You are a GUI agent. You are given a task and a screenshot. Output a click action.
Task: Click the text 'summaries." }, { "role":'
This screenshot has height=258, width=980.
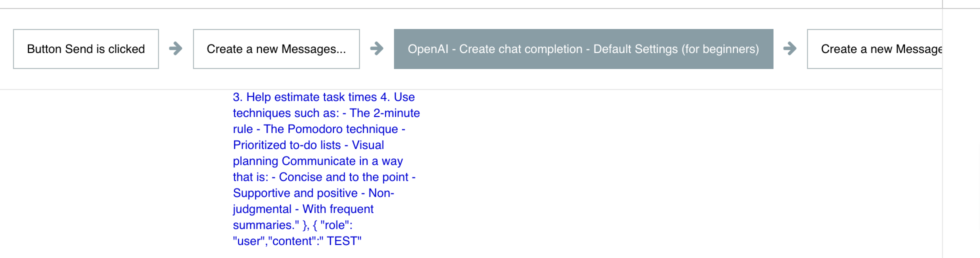point(293,225)
